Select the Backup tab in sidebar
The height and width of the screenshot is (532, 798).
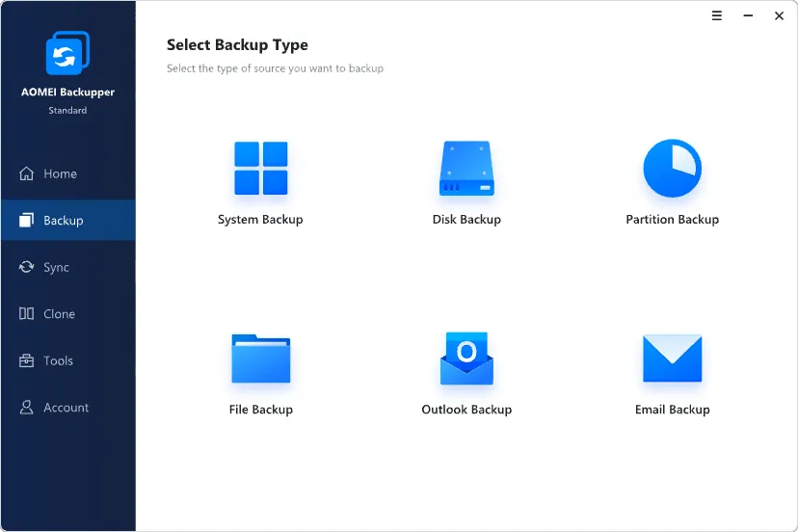(63, 221)
